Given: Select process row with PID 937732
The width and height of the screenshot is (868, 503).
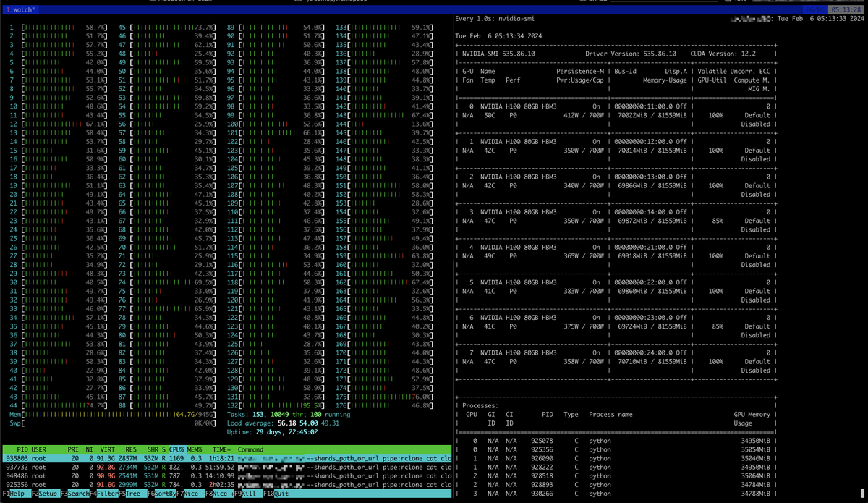Looking at the screenshot, I should click(x=228, y=467).
